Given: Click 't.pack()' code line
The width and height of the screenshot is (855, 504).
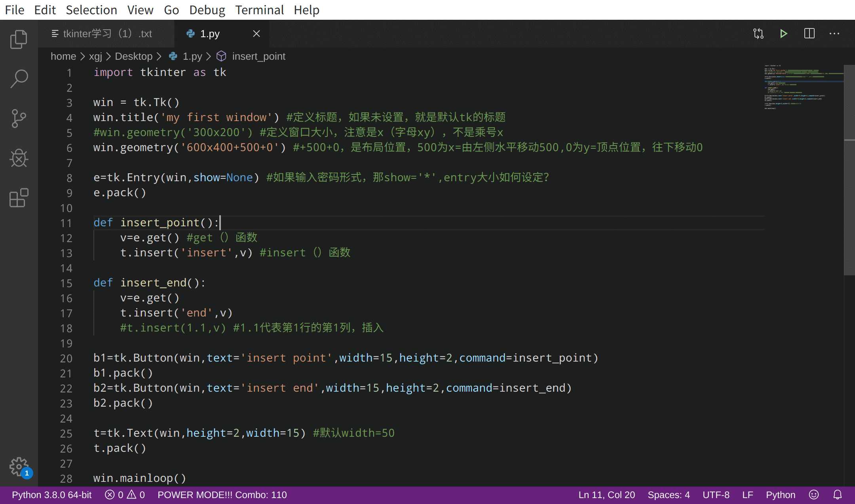Looking at the screenshot, I should click(120, 448).
